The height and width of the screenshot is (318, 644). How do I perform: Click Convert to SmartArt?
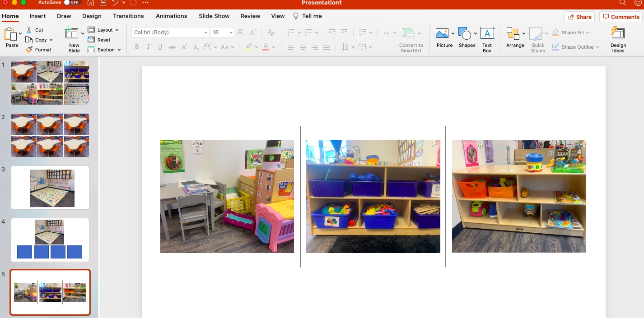click(x=411, y=38)
